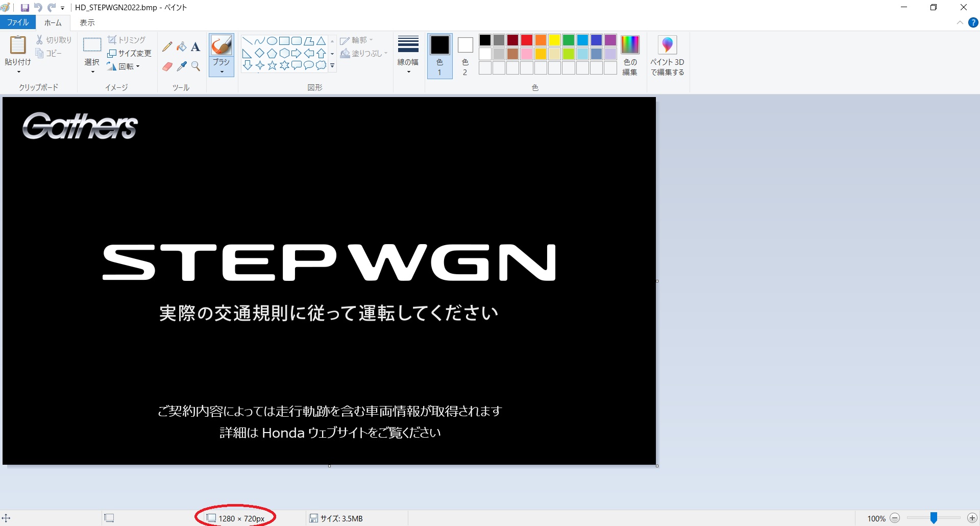The image size is (980, 526).
Task: Open the Edit colors dialog
Action: [630, 56]
